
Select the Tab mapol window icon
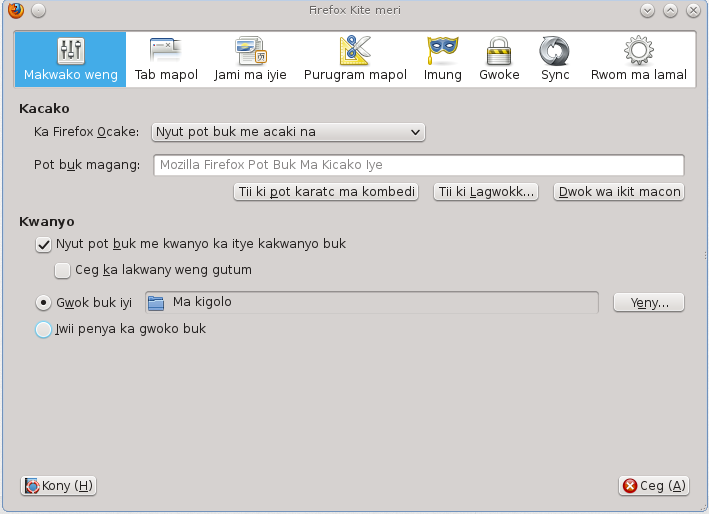tap(166, 50)
